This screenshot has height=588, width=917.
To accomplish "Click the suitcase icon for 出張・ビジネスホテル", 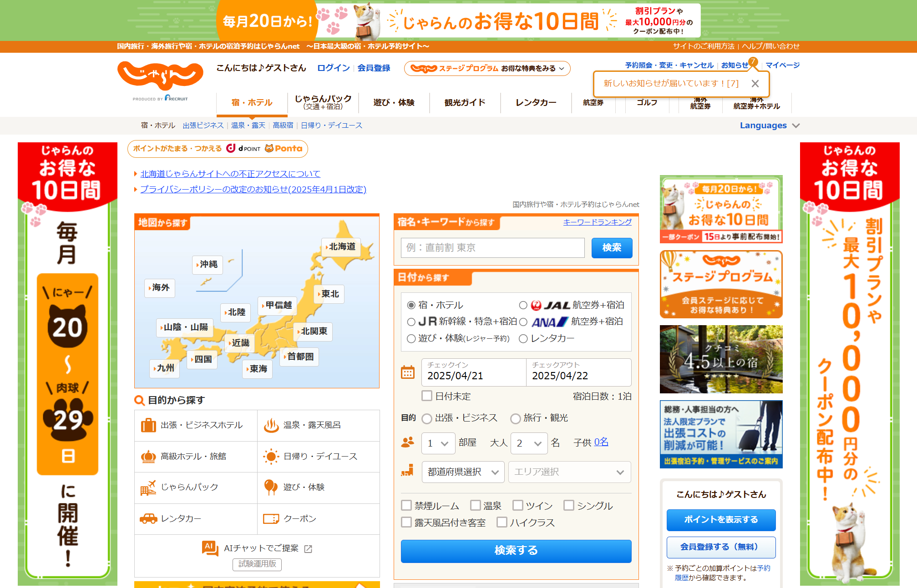I will [148, 425].
